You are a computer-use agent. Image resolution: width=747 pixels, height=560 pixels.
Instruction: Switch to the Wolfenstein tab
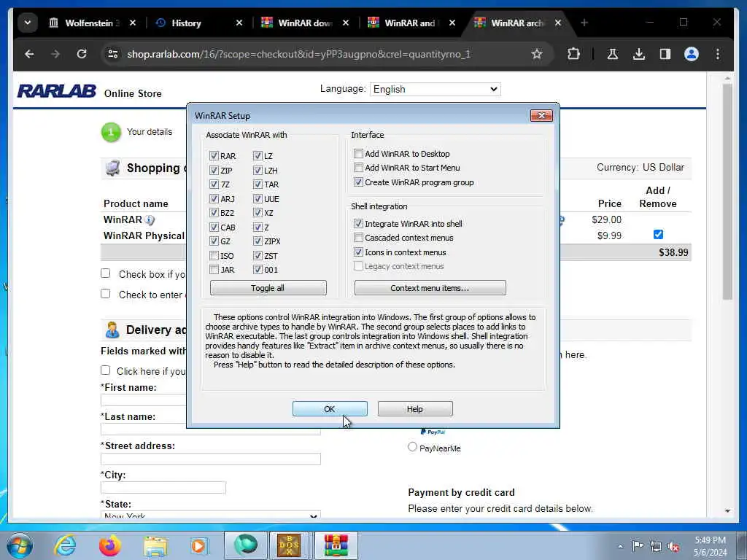(92, 23)
